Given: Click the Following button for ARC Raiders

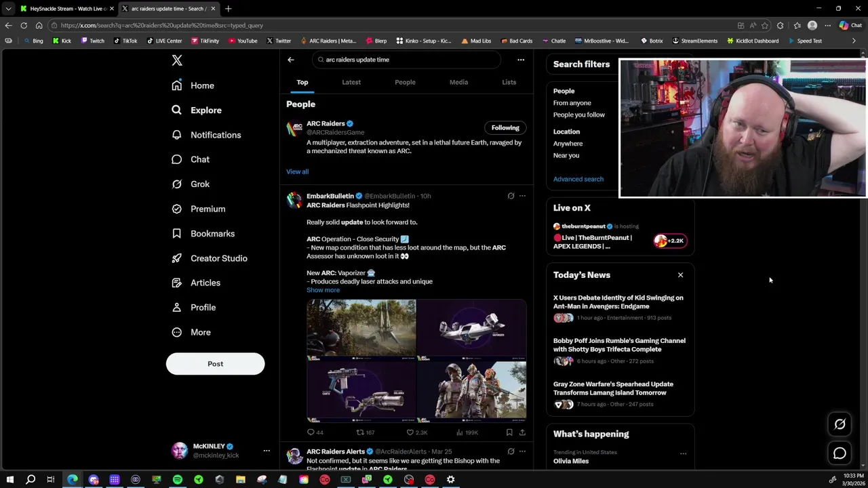Looking at the screenshot, I should [505, 127].
